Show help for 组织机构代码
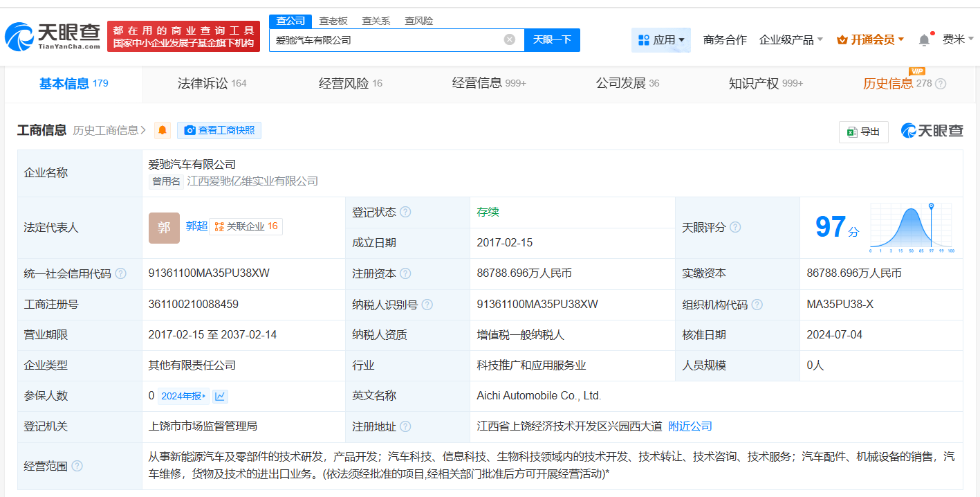980x497 pixels. point(757,305)
